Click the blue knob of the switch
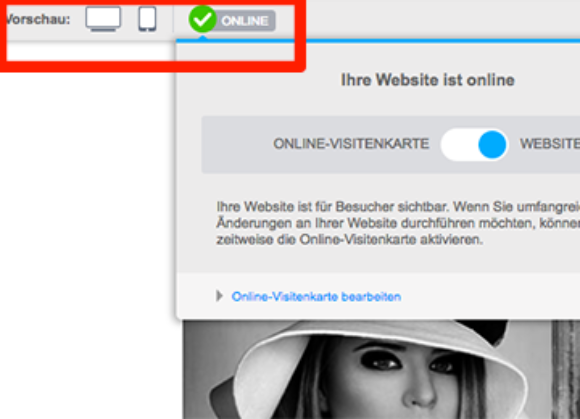The height and width of the screenshot is (419, 580). point(492,145)
